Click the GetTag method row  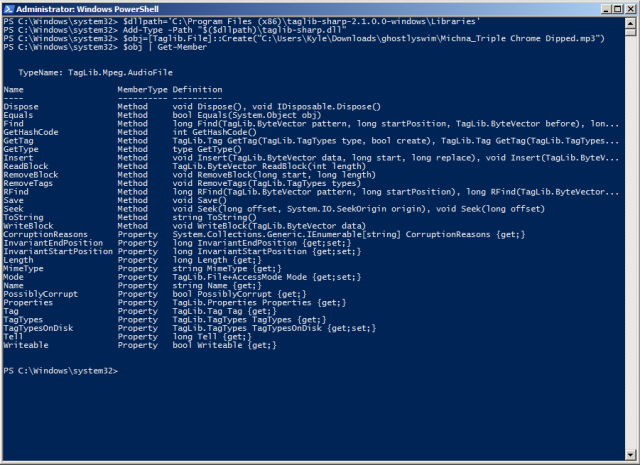pos(311,141)
